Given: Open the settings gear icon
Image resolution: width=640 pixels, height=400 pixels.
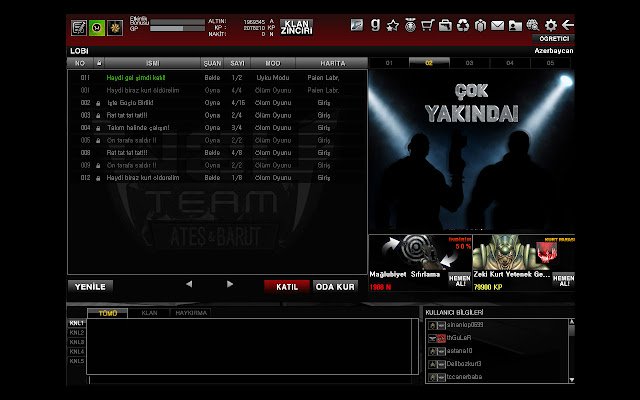Looking at the screenshot, I should 551,26.
